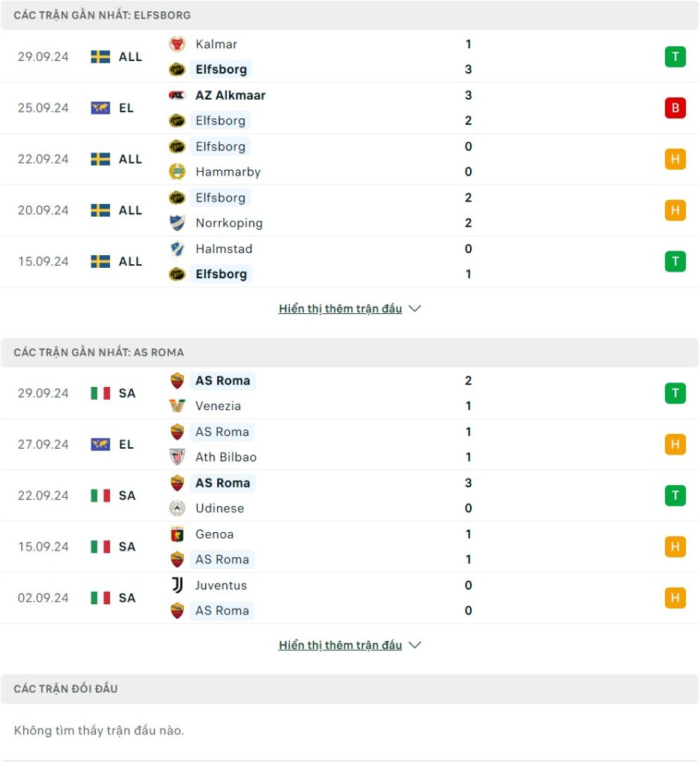Click the Ath Bilbao crest icon
This screenshot has height=762, width=700.
pos(177,457)
